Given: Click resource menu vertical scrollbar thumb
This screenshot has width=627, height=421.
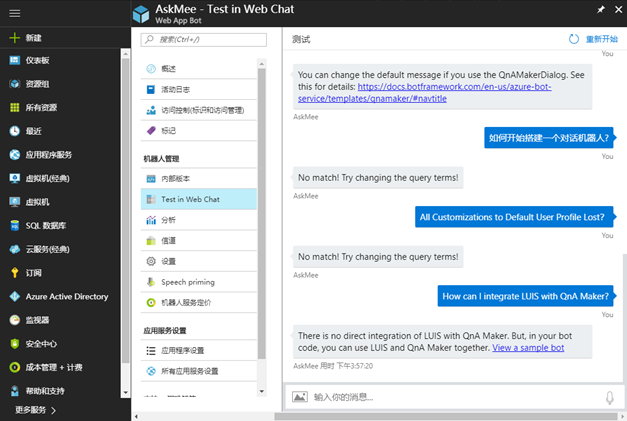Looking at the screenshot, I should (x=262, y=213).
